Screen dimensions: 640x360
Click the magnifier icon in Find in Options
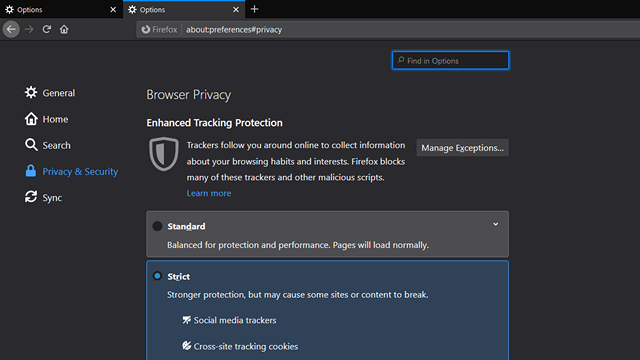coord(401,60)
